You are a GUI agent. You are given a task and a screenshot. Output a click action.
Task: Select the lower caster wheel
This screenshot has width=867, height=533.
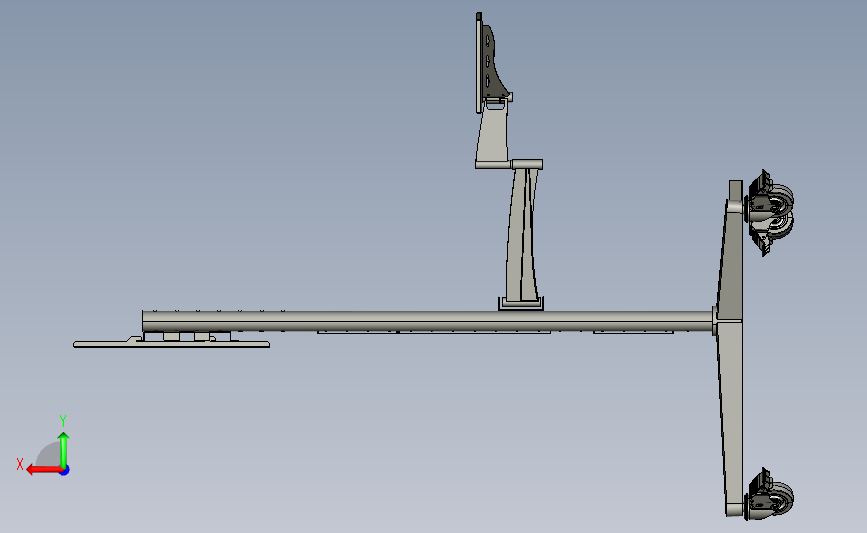pos(769,494)
